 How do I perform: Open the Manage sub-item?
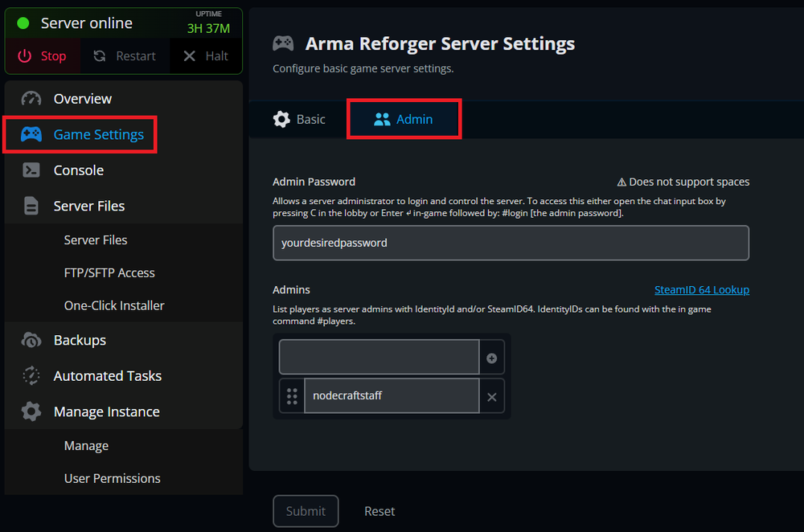86,446
